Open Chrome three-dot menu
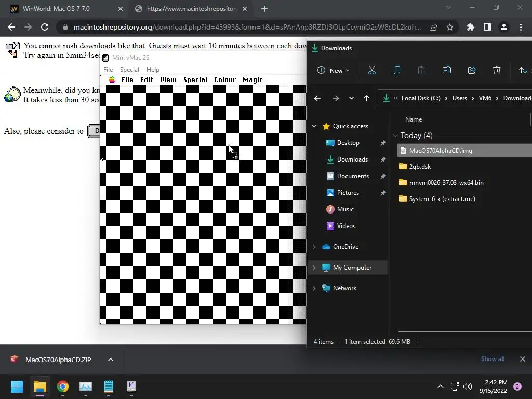The width and height of the screenshot is (532, 399). click(x=521, y=27)
